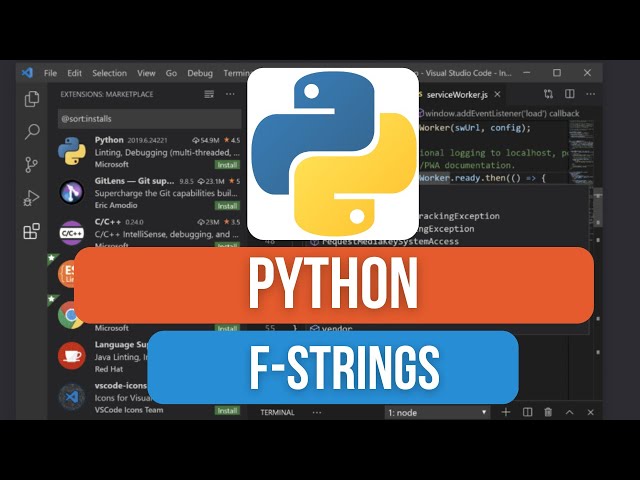Close the terminal panel
Image resolution: width=640 pixels, height=480 pixels.
pyautogui.click(x=590, y=412)
